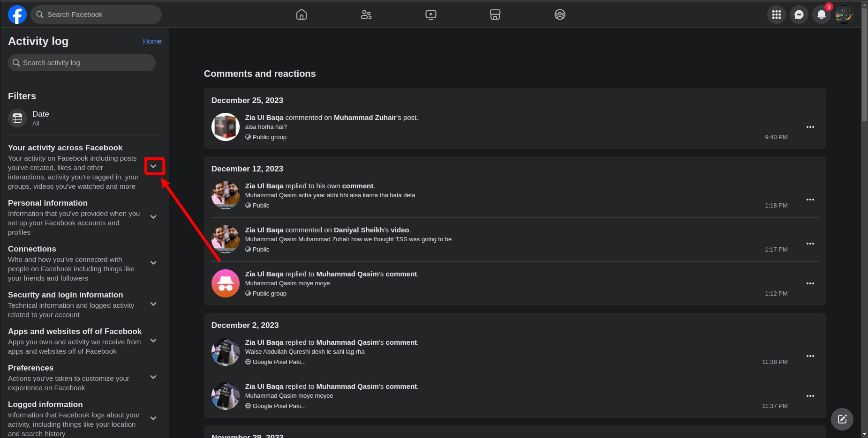Select 'Security and login information' heading
The height and width of the screenshot is (438, 868).
66,295
